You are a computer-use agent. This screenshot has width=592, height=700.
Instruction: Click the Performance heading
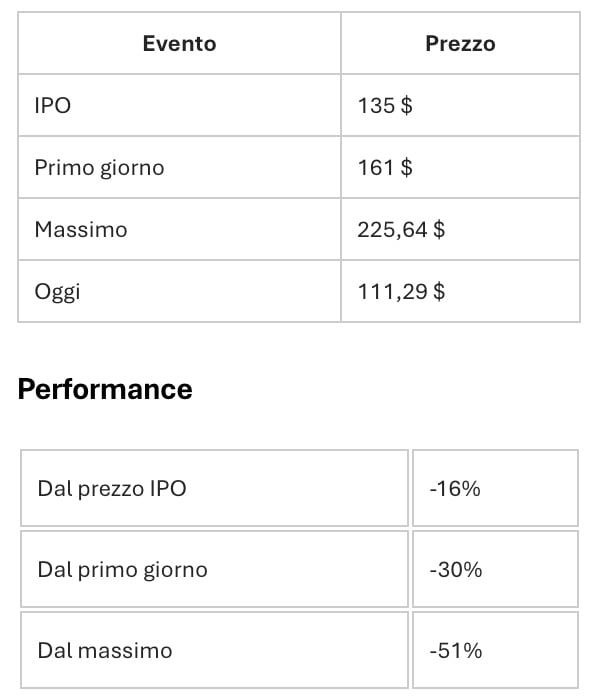[x=105, y=389]
